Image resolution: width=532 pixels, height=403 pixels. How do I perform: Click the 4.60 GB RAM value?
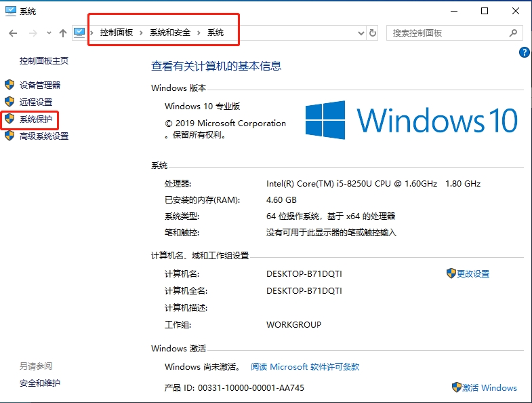coord(281,199)
